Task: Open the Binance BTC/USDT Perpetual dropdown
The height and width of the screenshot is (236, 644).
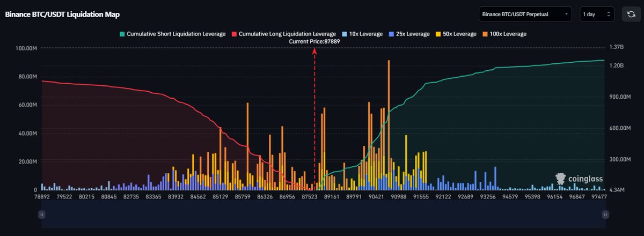Action: (525, 14)
